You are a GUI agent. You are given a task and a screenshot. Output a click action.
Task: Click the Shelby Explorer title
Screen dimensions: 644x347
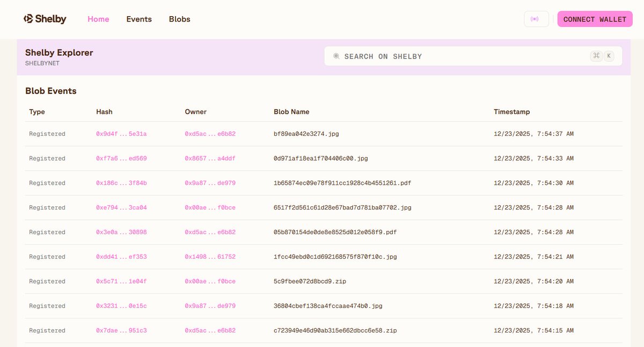[x=59, y=53]
